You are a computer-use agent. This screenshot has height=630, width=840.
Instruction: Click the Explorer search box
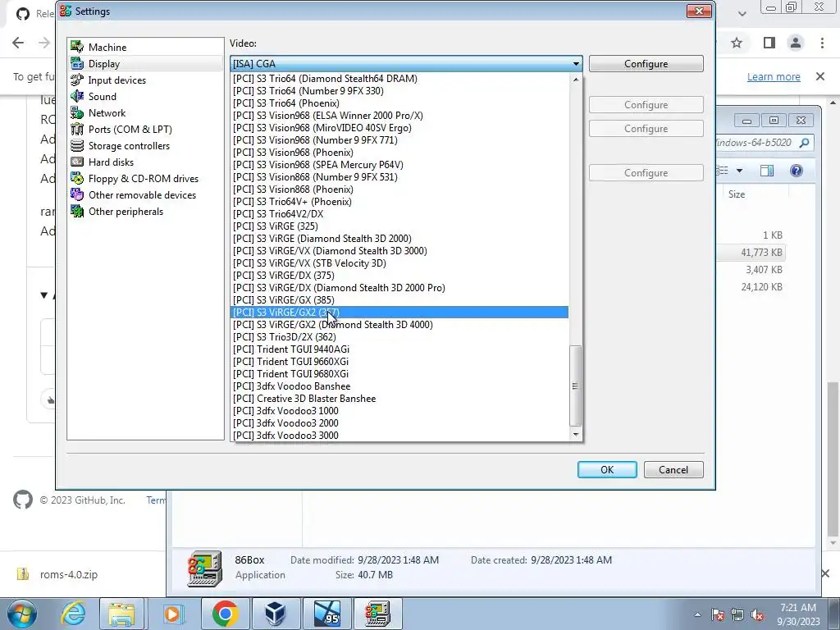pyautogui.click(x=764, y=143)
